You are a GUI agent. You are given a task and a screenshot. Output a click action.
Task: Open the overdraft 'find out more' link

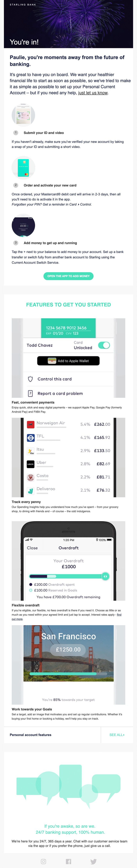coord(17,619)
